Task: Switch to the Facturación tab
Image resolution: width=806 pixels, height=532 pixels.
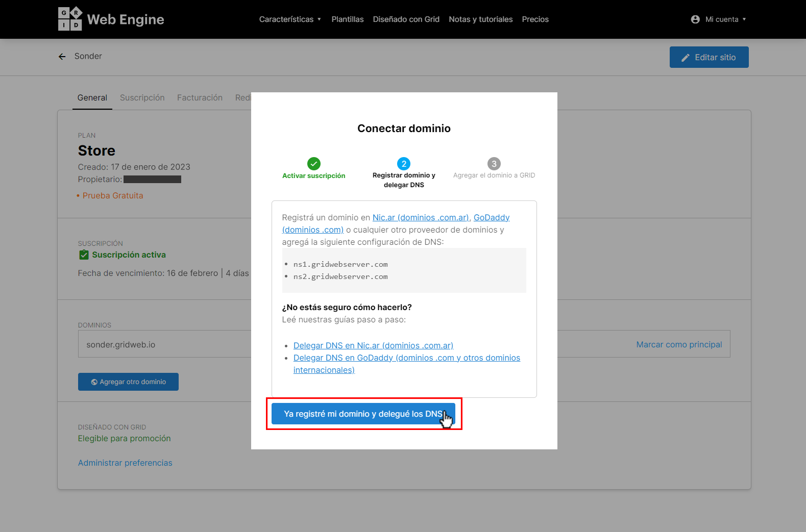Action: click(x=200, y=97)
